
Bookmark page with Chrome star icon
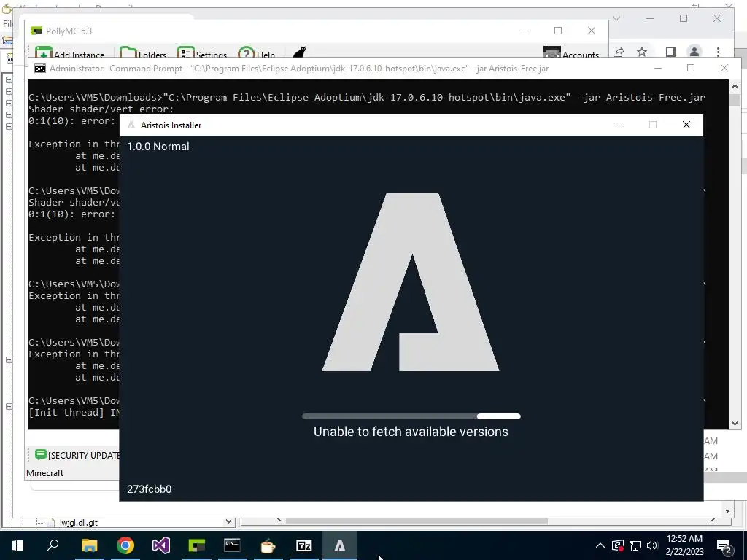tap(642, 52)
